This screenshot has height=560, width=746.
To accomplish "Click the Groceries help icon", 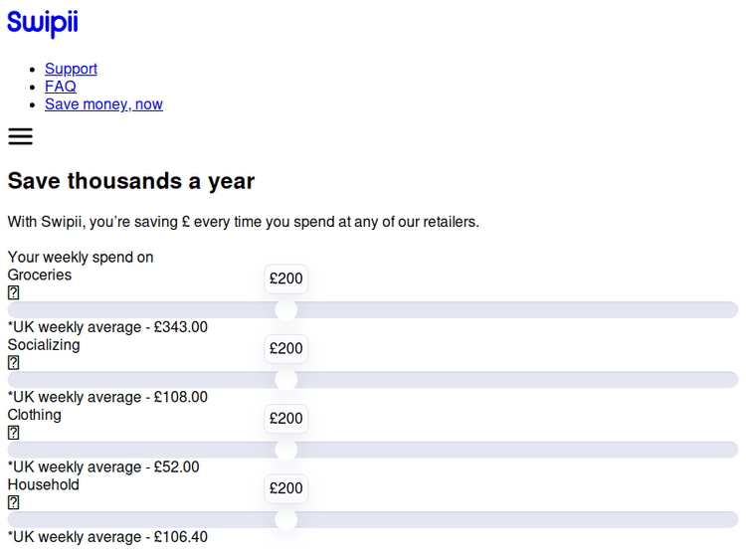I will (13, 293).
